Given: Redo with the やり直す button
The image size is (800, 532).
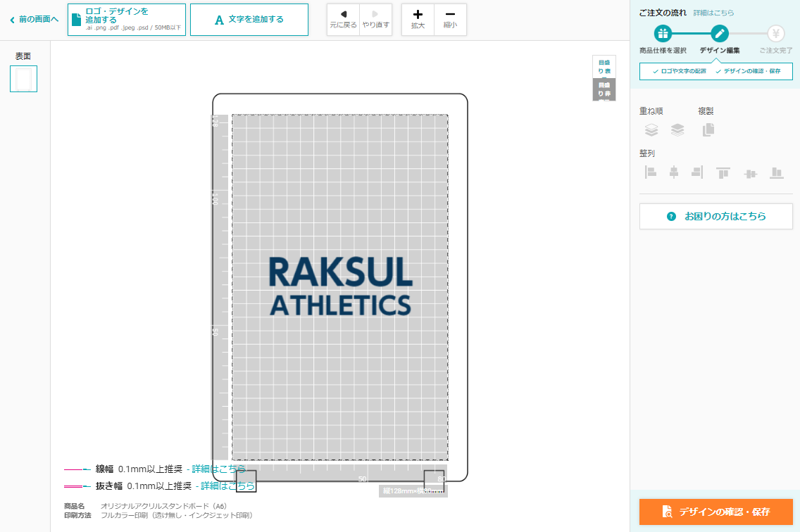Looking at the screenshot, I should click(x=376, y=20).
